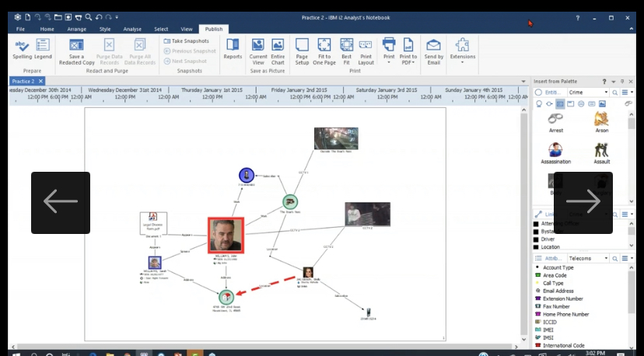Image resolution: width=644 pixels, height=356 pixels.
Task: Click the black swatch beside Location
Action: pos(536,247)
